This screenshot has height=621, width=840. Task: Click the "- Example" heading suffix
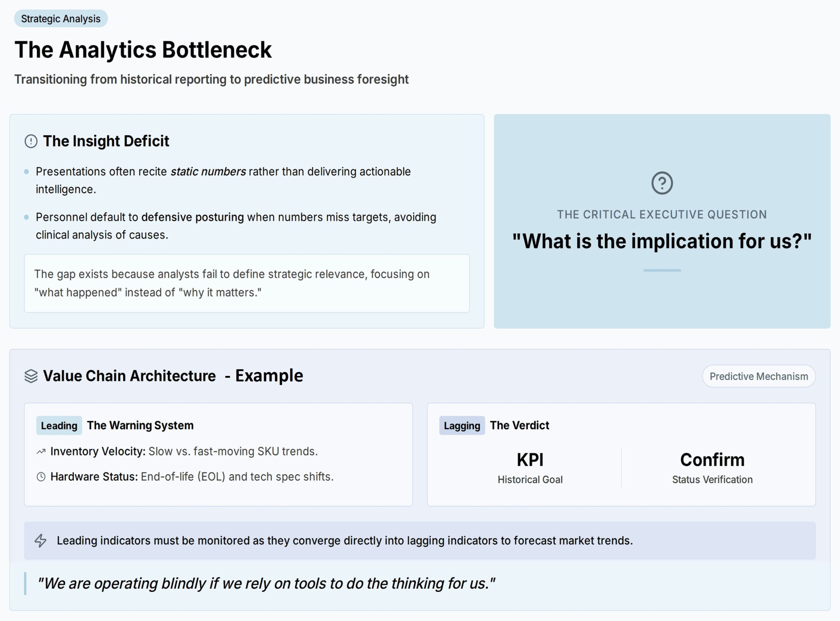coord(264,376)
